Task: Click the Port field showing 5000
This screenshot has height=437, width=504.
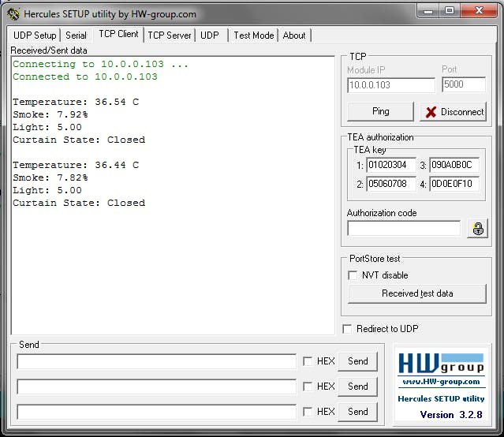Action: click(x=464, y=84)
